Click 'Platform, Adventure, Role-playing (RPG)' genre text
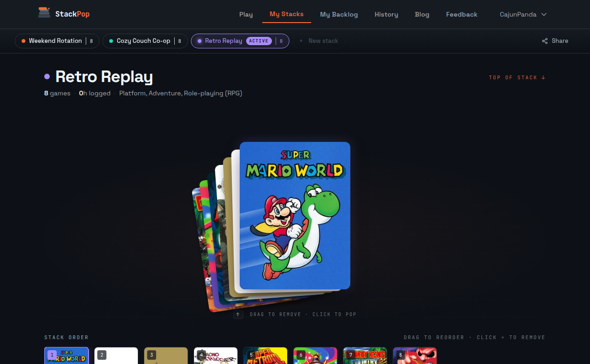 coord(181,93)
